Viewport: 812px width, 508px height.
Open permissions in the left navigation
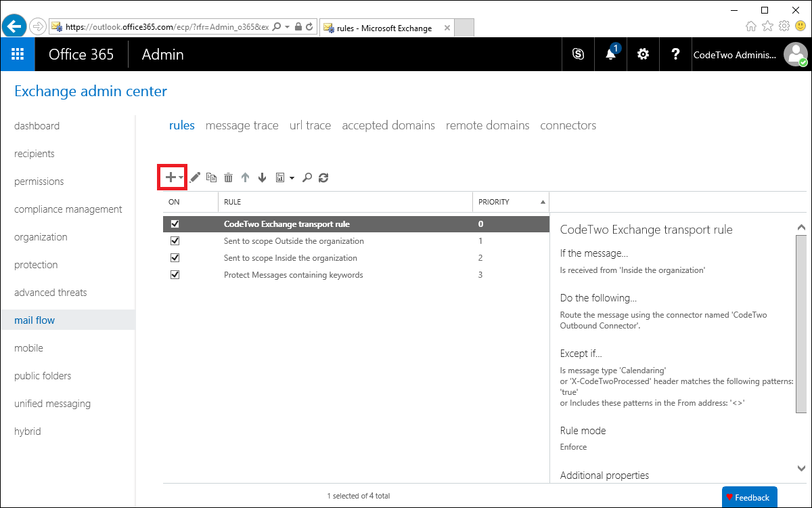(39, 182)
